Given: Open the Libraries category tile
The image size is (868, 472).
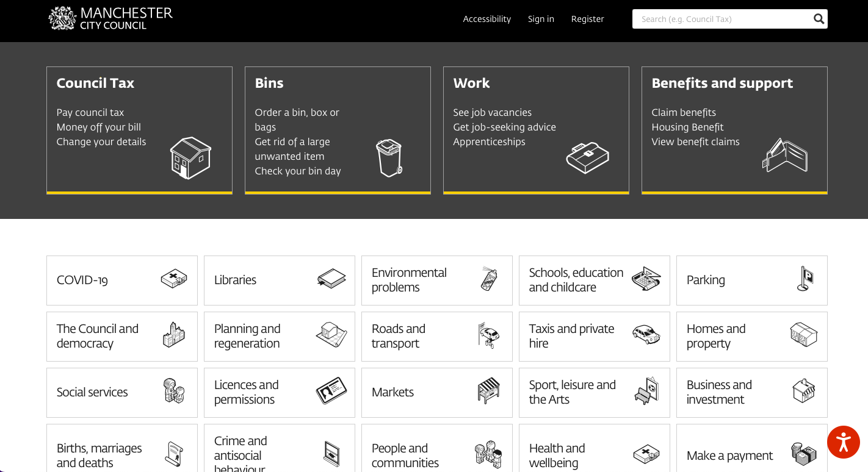Looking at the screenshot, I should point(279,281).
